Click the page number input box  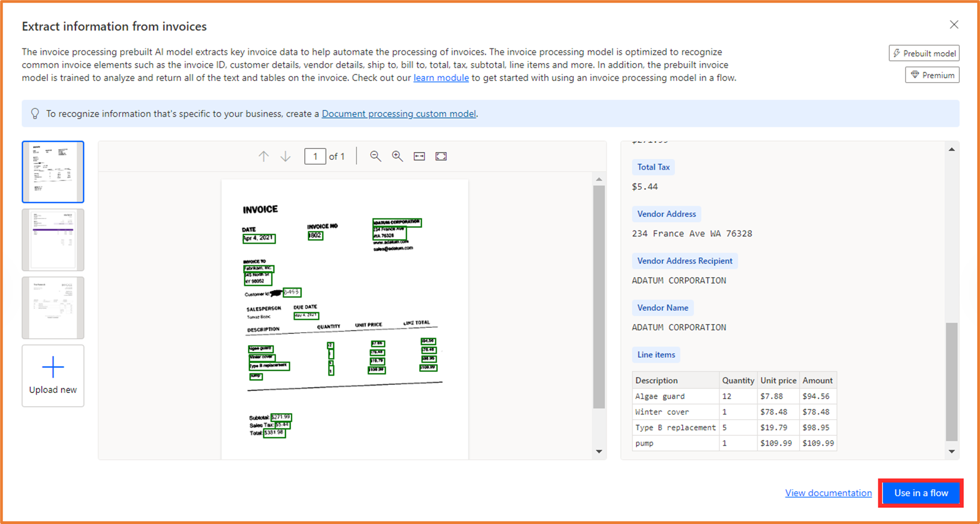315,156
